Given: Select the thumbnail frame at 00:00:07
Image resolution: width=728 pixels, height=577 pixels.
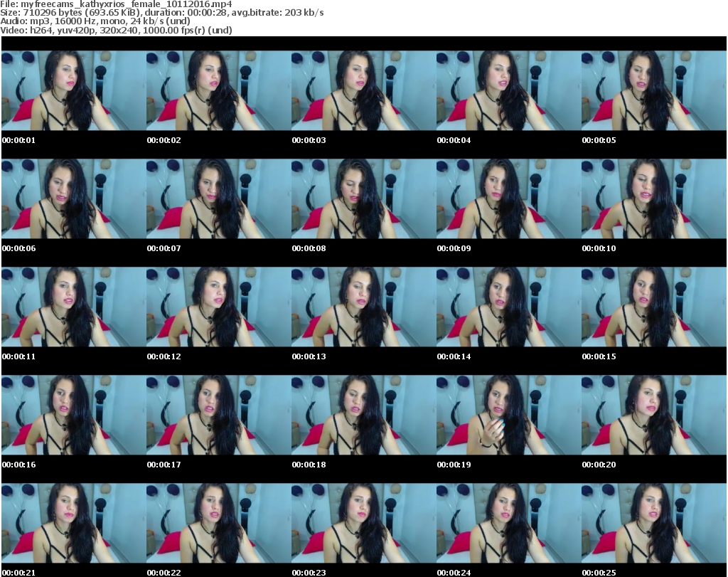Looking at the screenshot, I should (219, 198).
